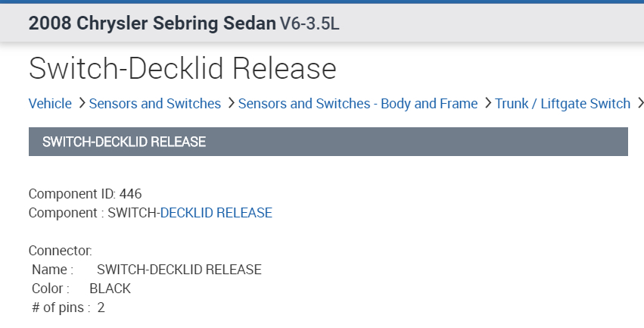Select the 2008 Chrysler Sebring Sedan title
The image size is (644, 328).
pos(152,23)
